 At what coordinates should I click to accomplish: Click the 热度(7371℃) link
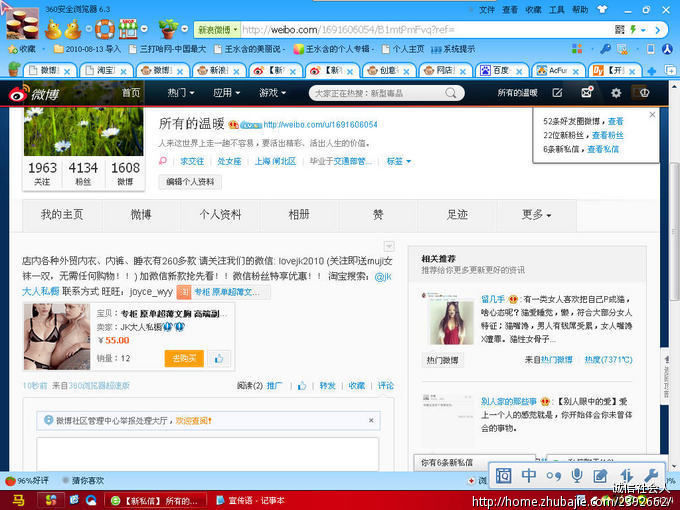coord(608,360)
